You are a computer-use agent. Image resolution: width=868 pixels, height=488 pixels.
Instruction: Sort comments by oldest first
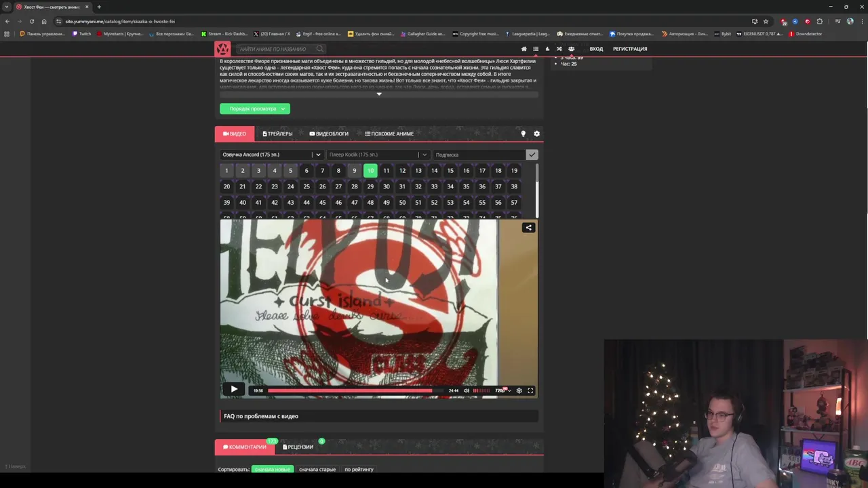tap(317, 469)
